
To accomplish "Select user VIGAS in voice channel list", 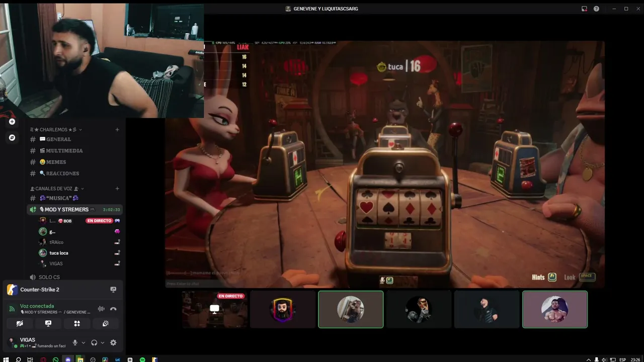I will 79,263.
